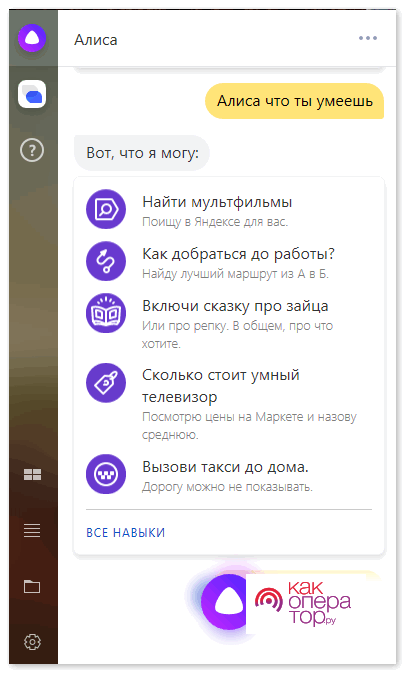Select 'Найти мультфильмы' skill
This screenshot has width=406, height=674.
217,202
